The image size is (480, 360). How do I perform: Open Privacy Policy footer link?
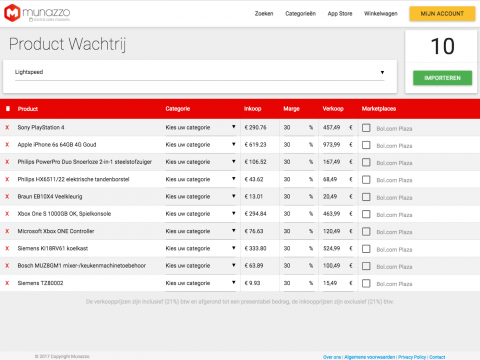click(x=412, y=357)
